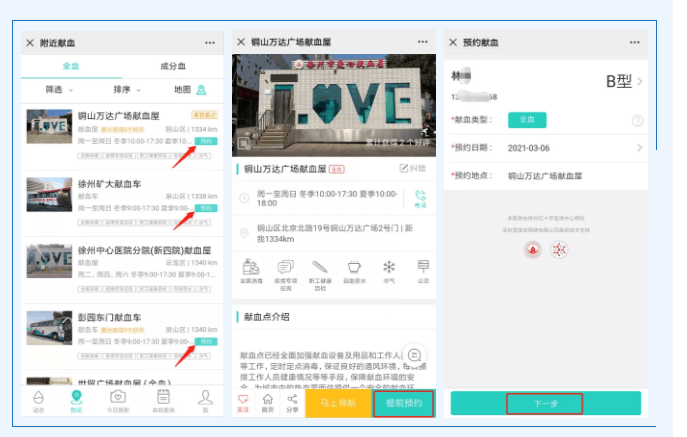Select the 全血 donation type chip

tap(527, 120)
